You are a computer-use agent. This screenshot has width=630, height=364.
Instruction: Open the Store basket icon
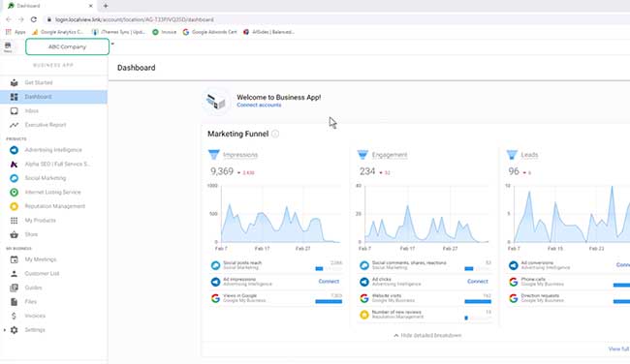(15, 234)
